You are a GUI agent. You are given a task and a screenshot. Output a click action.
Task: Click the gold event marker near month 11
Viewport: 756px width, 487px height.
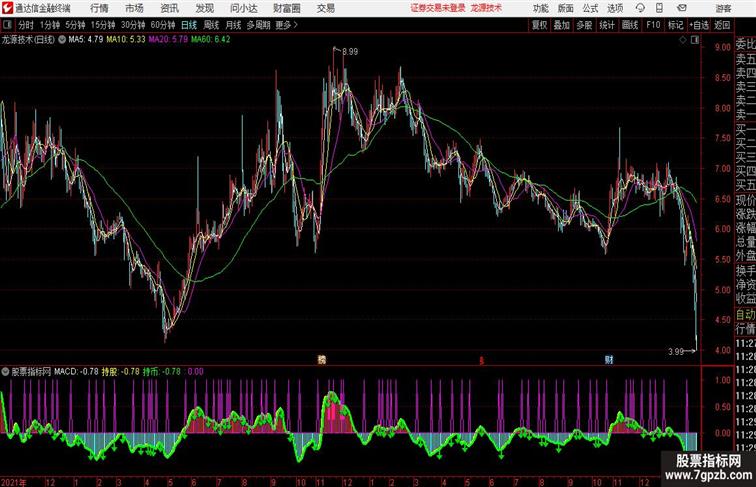(x=322, y=359)
